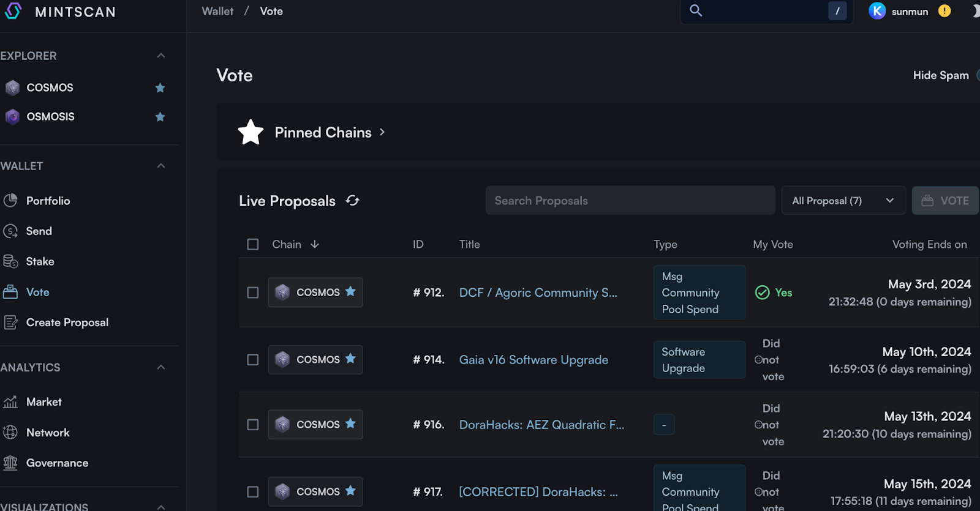Collapse the Analytics section
This screenshot has height=511, width=980.
point(161,367)
